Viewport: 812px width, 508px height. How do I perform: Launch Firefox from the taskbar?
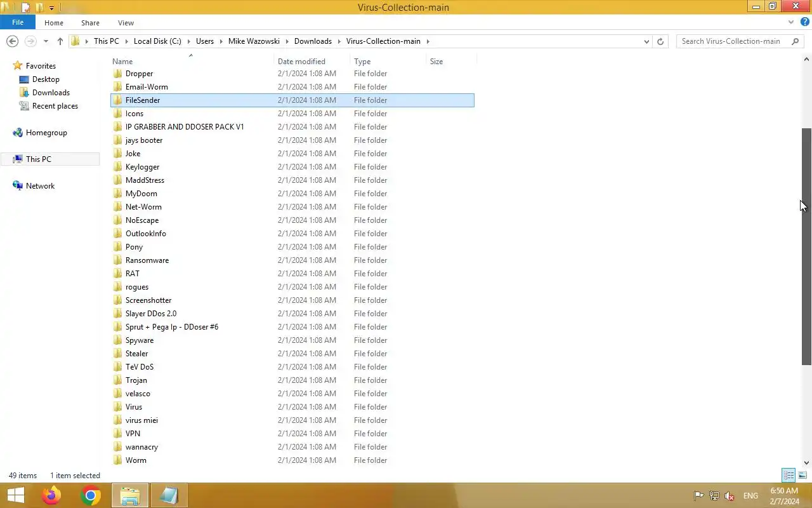click(51, 495)
